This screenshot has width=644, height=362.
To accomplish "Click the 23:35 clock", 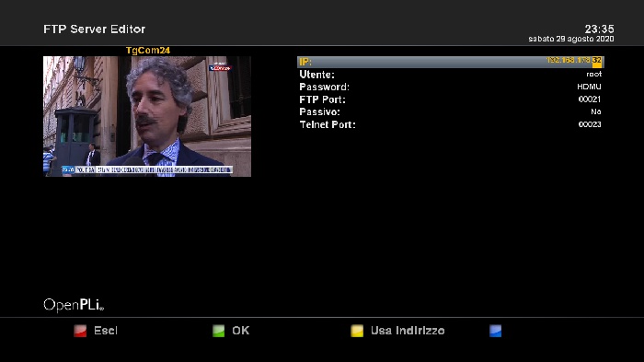I will pyautogui.click(x=599, y=29).
